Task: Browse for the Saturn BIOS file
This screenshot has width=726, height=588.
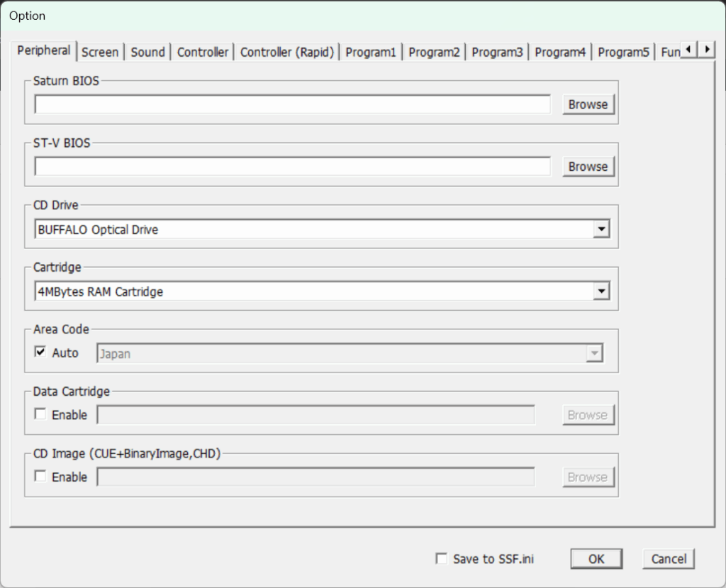Action: point(588,104)
